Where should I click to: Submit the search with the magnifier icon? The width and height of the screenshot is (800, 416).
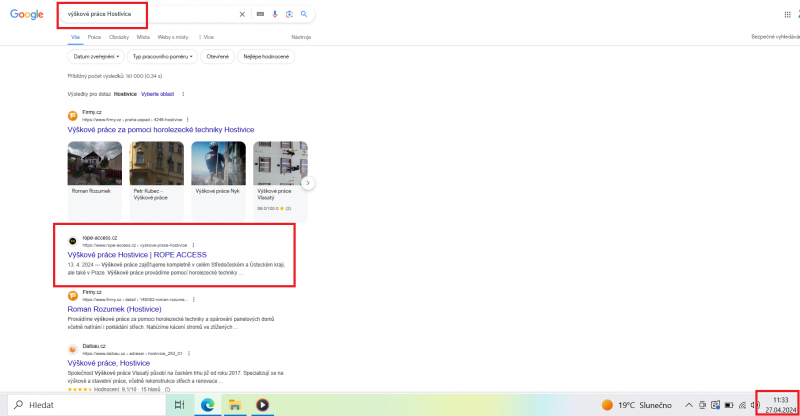coord(304,14)
